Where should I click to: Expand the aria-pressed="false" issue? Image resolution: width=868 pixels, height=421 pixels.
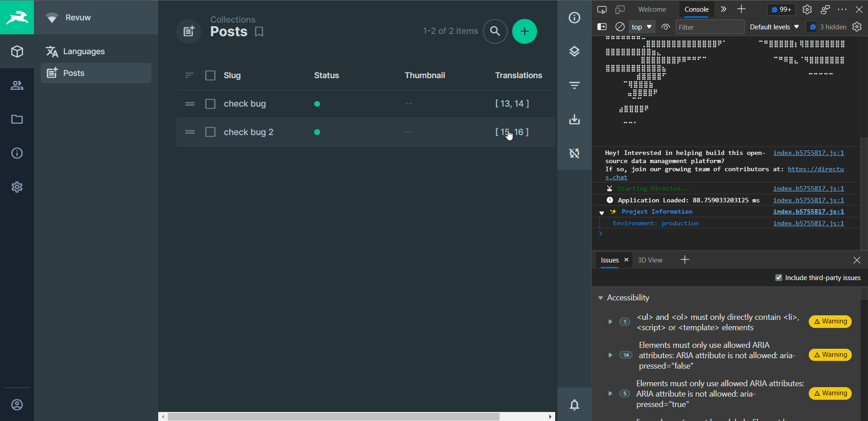point(610,355)
